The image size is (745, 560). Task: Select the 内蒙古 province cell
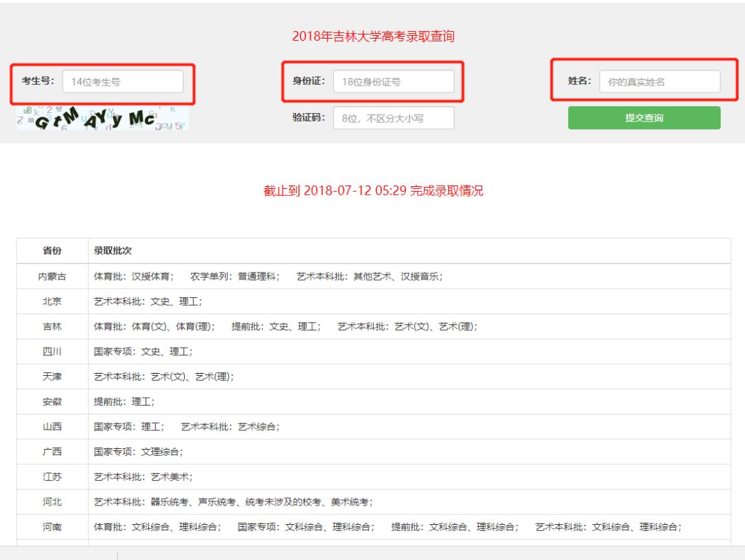[x=52, y=277]
